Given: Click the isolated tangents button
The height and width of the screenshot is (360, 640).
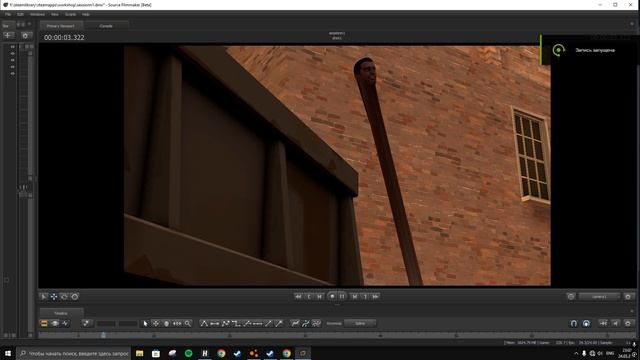Looking at the screenshot, I should click(257, 323).
